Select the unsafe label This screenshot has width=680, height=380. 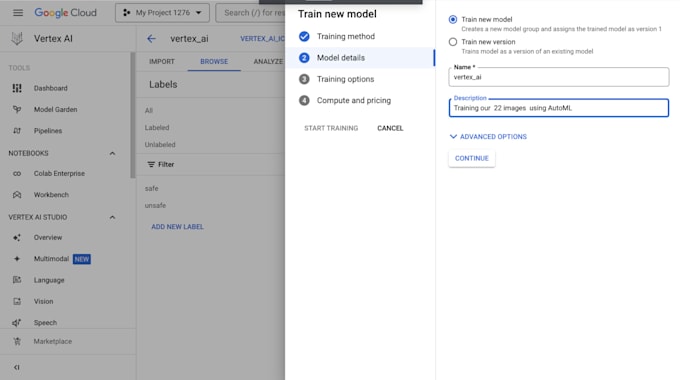155,205
